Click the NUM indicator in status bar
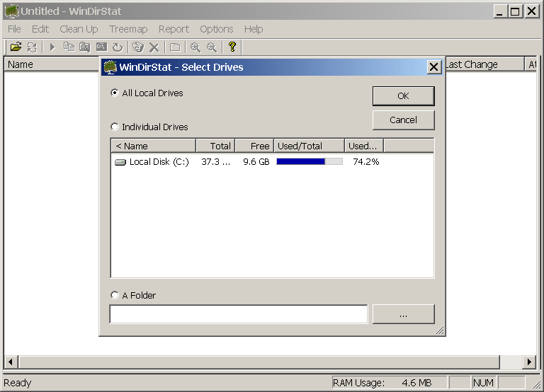 (483, 383)
